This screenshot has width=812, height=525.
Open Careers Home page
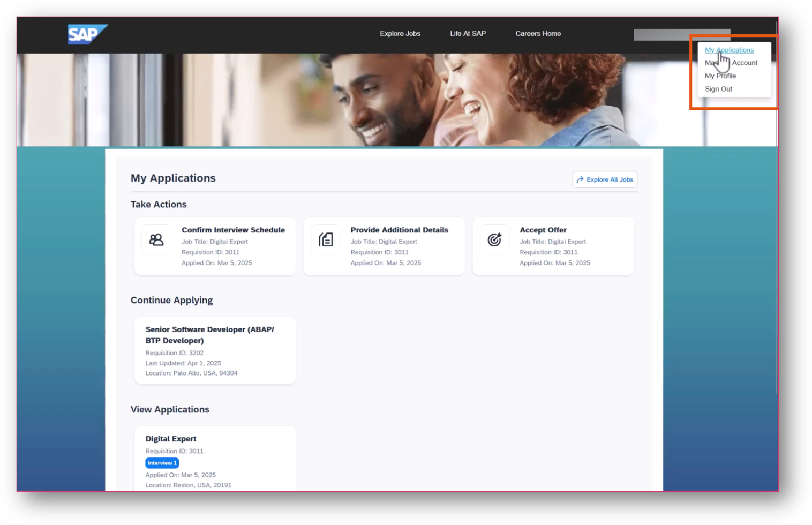tap(538, 33)
